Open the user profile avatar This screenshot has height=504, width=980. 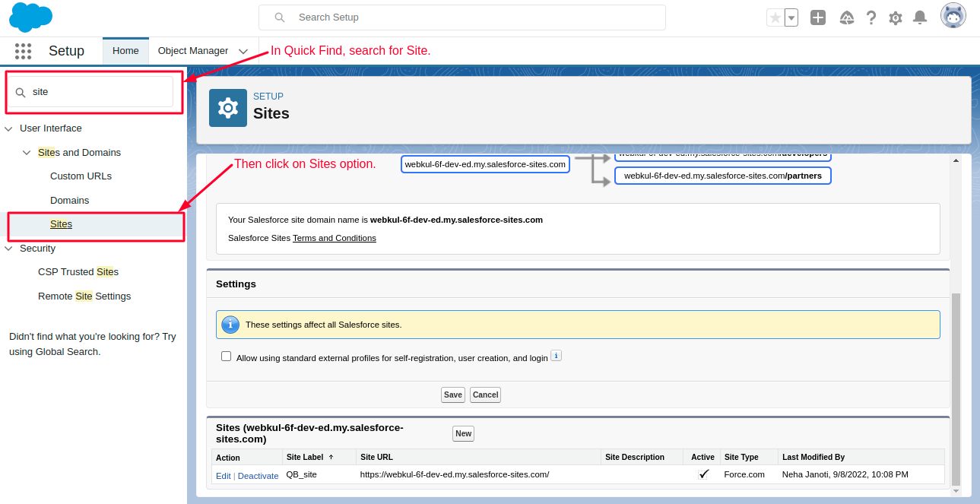[x=953, y=16]
